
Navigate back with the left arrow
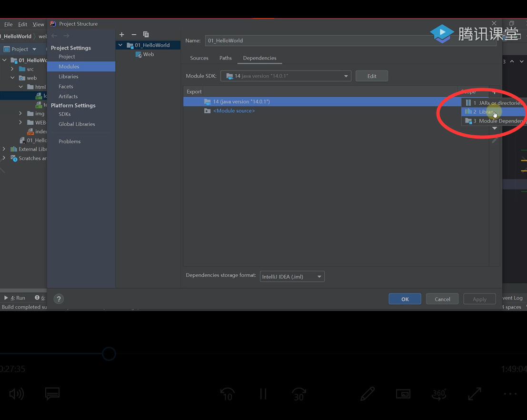[x=54, y=36]
